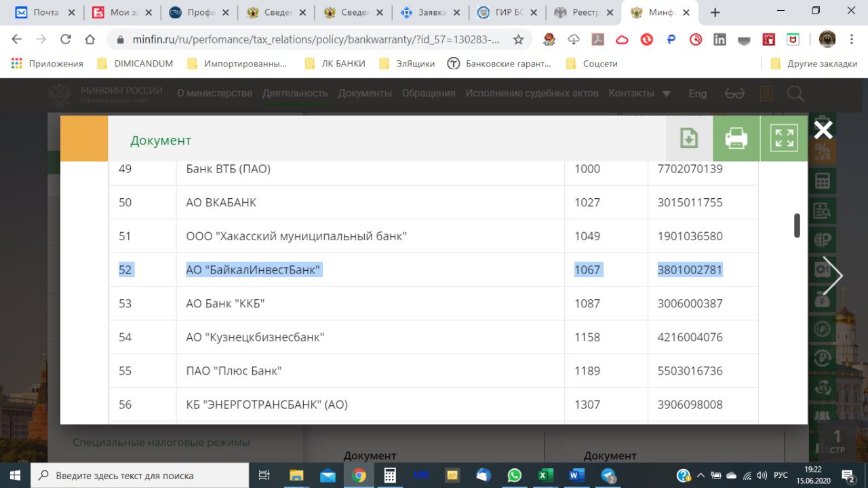Click ООО "Хакасский муниципальный банк" cell

(370, 236)
